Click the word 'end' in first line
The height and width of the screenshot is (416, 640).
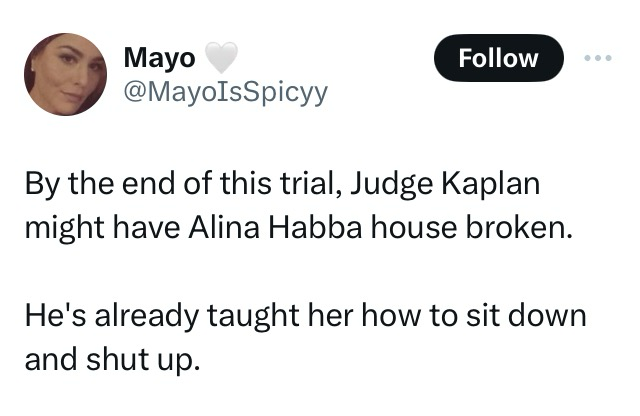pos(149,184)
